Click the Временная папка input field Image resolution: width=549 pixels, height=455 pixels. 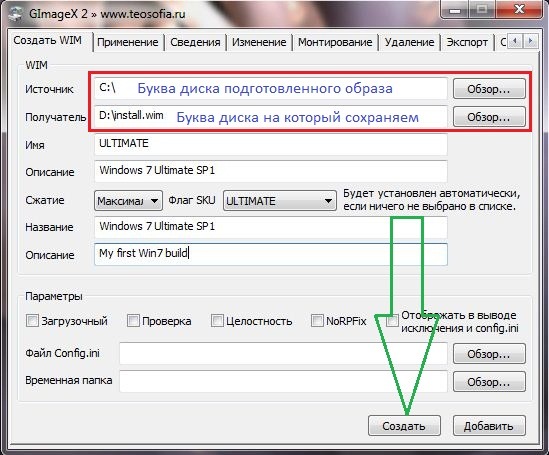(x=283, y=382)
